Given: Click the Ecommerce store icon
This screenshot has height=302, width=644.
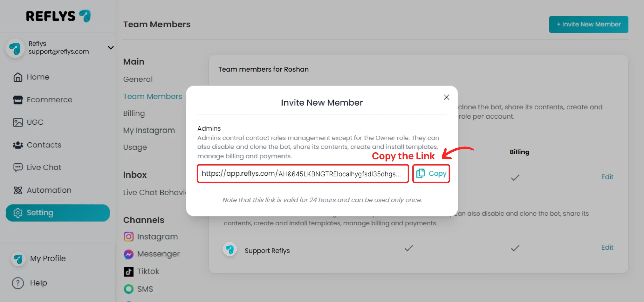Looking at the screenshot, I should (18, 100).
